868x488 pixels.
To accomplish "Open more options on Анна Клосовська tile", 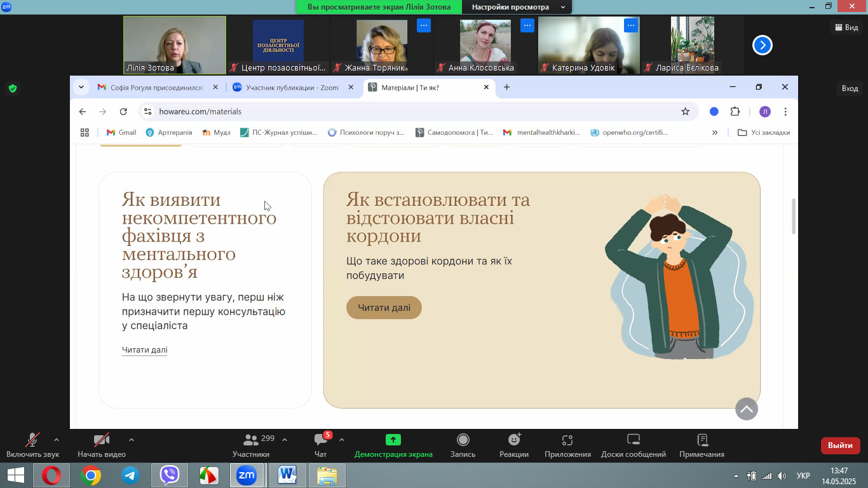I will click(x=527, y=25).
